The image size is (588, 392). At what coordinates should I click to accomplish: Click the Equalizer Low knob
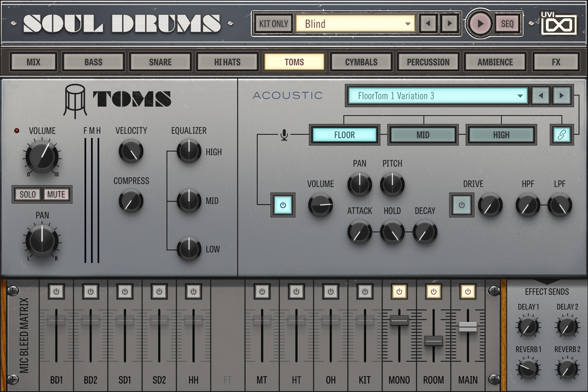pyautogui.click(x=189, y=249)
